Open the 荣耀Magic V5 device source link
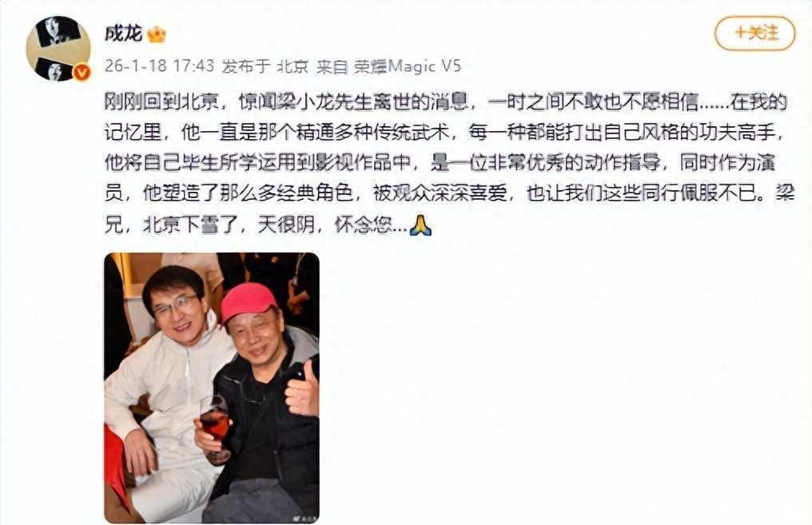 click(x=407, y=66)
